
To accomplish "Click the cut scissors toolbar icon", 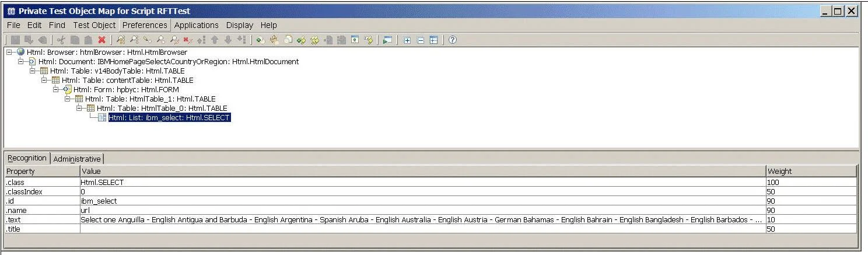I will point(61,40).
